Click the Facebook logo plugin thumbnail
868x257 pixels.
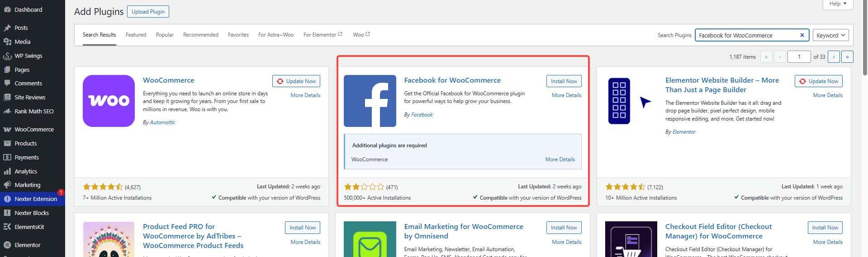370,101
